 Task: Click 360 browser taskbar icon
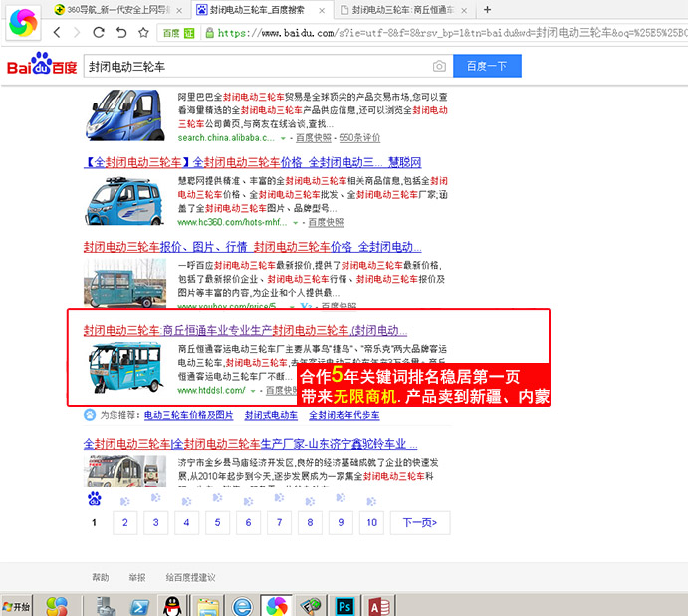[x=277, y=606]
